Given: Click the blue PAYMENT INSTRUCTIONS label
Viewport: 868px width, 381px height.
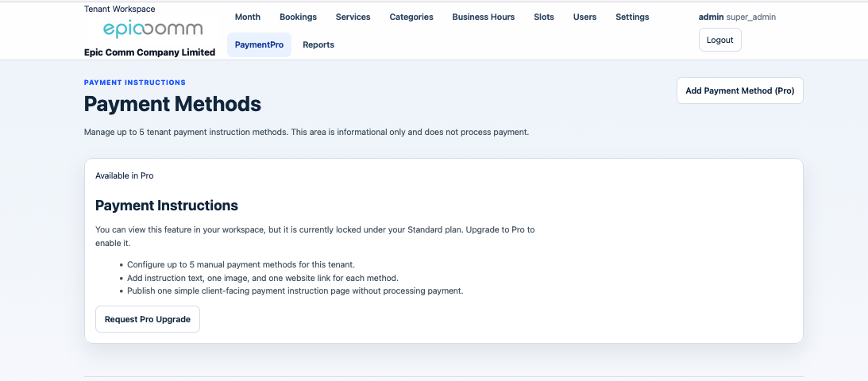Looking at the screenshot, I should click(x=135, y=83).
